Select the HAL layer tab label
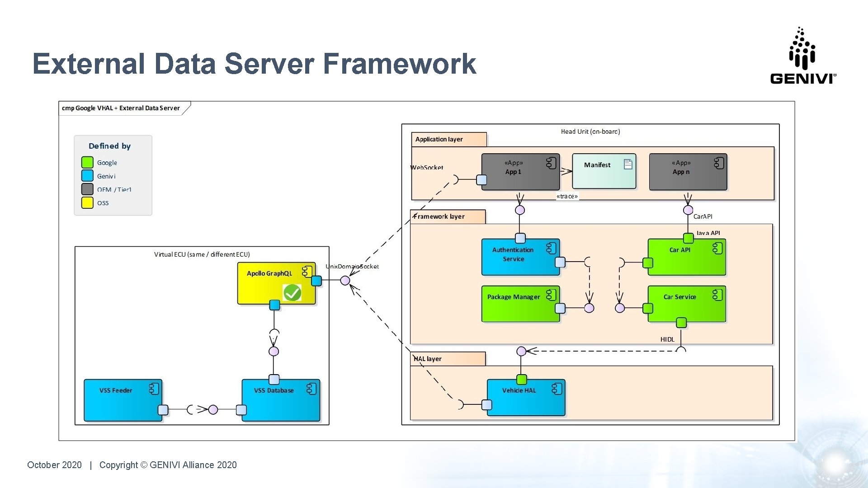The image size is (868, 488). (x=428, y=359)
